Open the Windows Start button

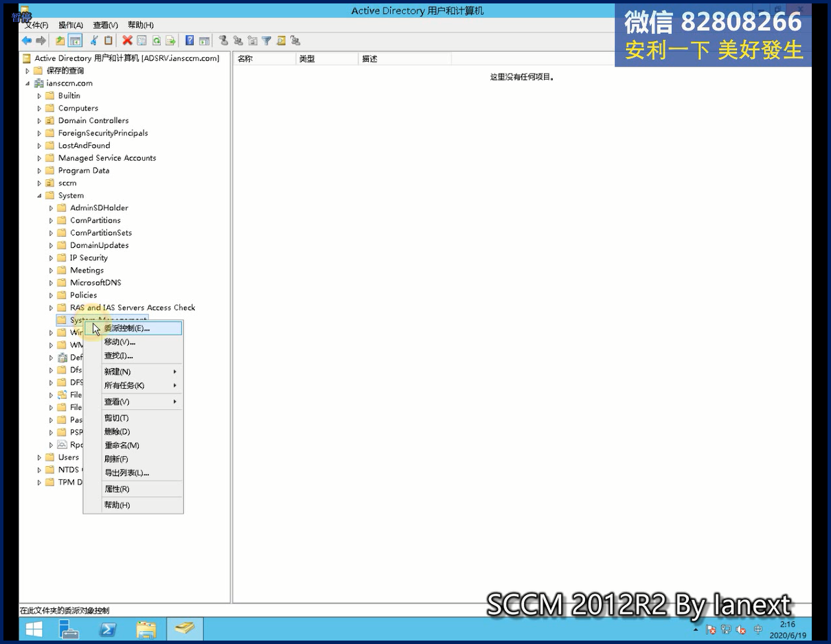point(34,629)
